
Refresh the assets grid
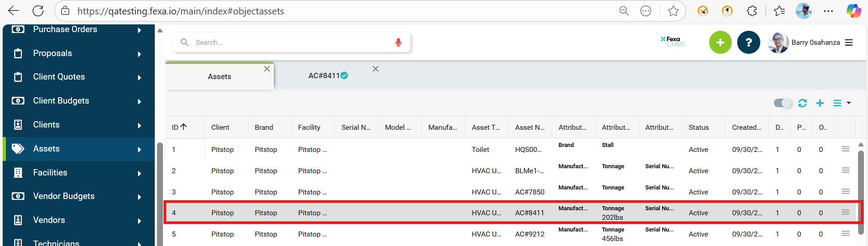click(802, 103)
